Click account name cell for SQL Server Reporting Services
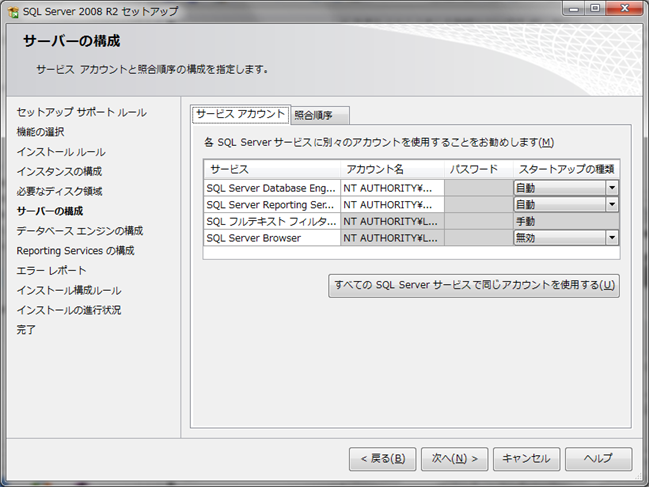649x487 pixels. tap(392, 205)
